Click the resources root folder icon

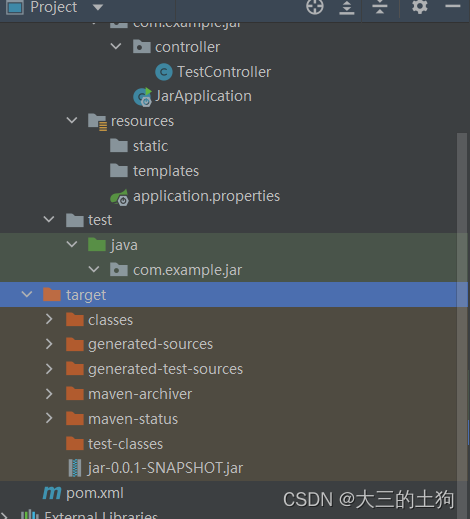click(97, 122)
